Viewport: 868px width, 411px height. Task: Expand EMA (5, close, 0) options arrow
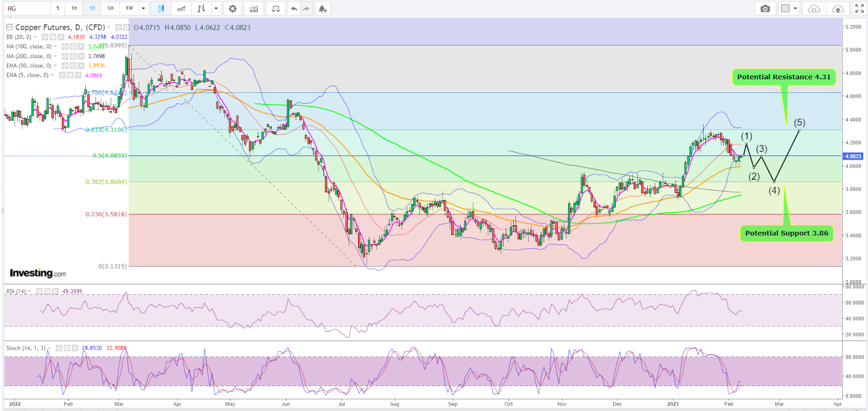pos(53,75)
